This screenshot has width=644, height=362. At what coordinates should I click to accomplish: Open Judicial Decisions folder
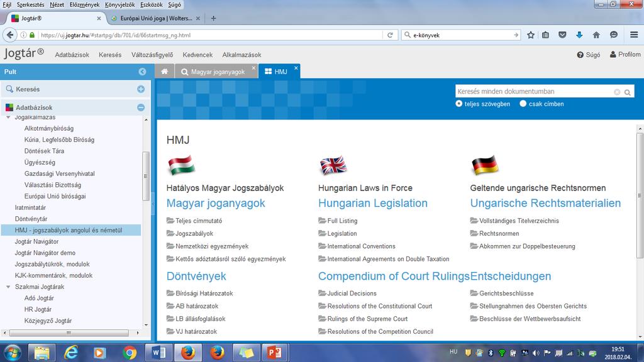tap(347, 293)
